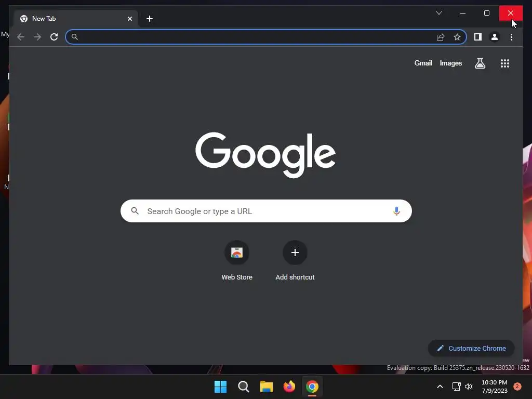Open the tab search dropdown chevron

[438, 13]
